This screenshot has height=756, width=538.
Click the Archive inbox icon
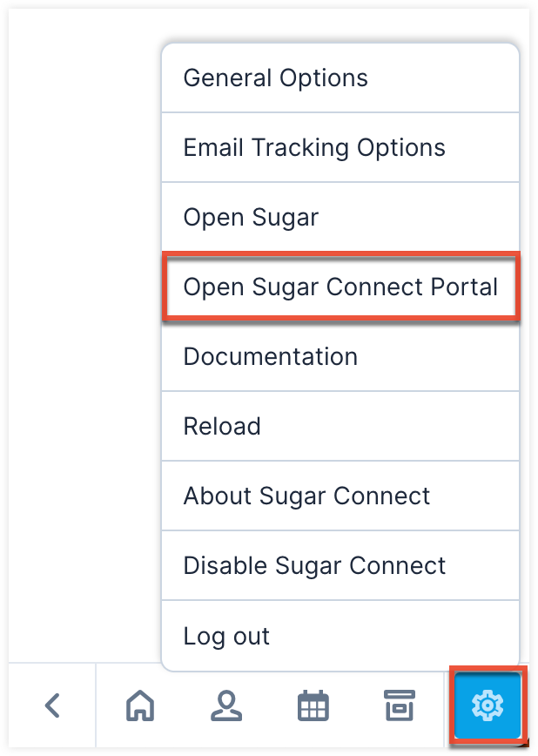coord(400,707)
